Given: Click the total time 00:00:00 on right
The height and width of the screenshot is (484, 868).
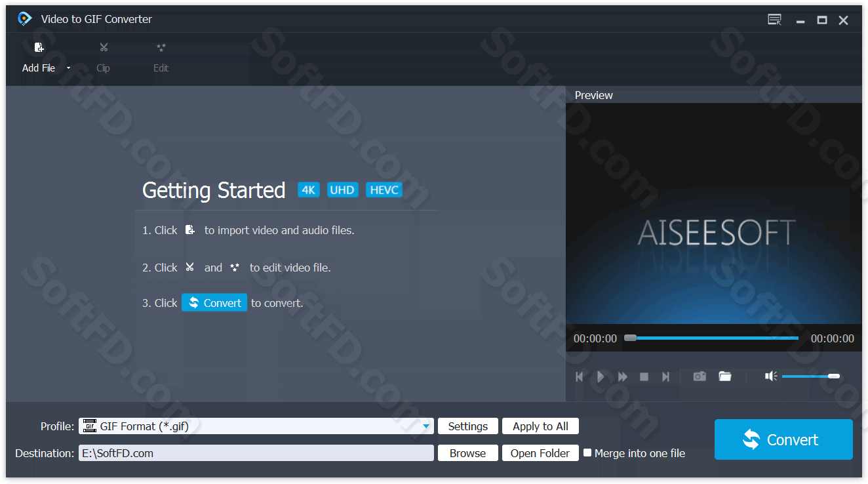Looking at the screenshot, I should point(833,338).
